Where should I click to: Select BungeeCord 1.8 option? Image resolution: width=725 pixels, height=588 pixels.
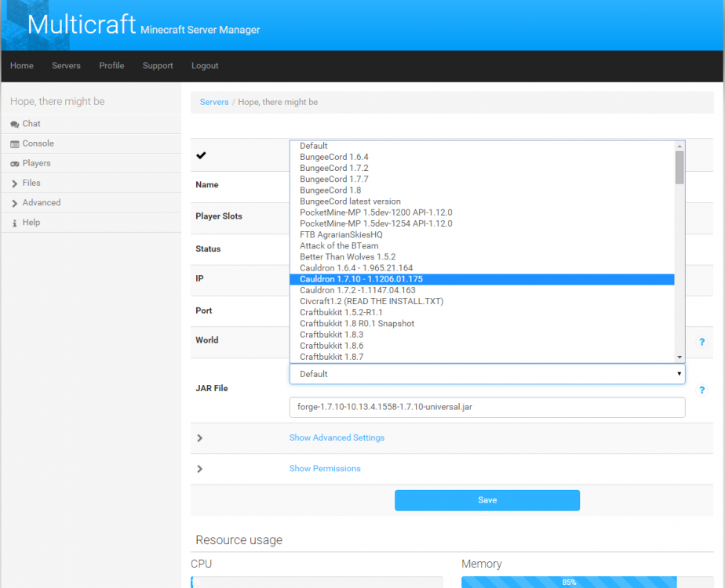(x=482, y=191)
